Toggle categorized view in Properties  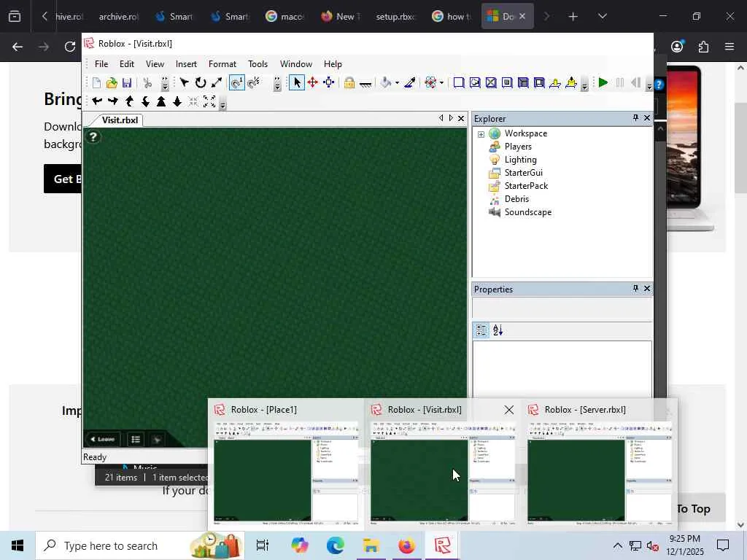pos(481,330)
